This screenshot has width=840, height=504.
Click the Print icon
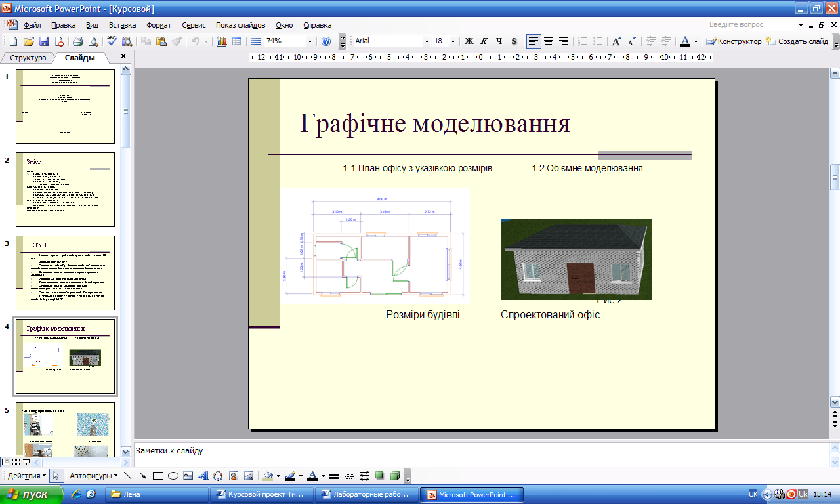(77, 41)
